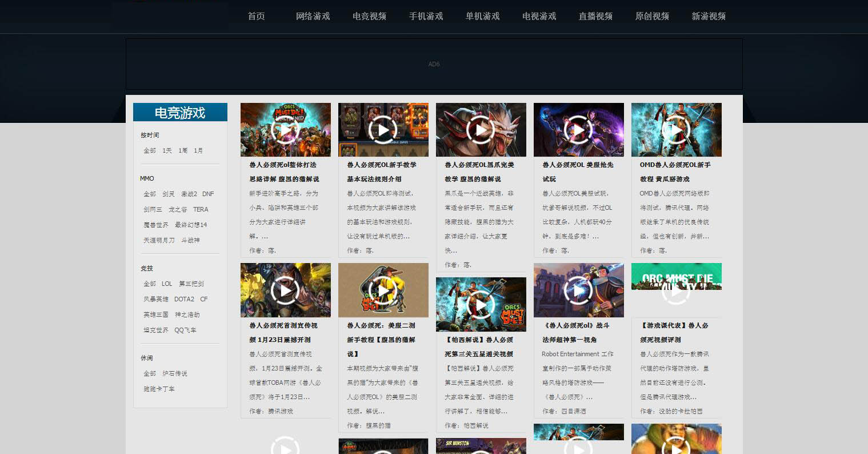Select the 剑灵 game filter
This screenshot has height=454, width=868.
pos(169,194)
